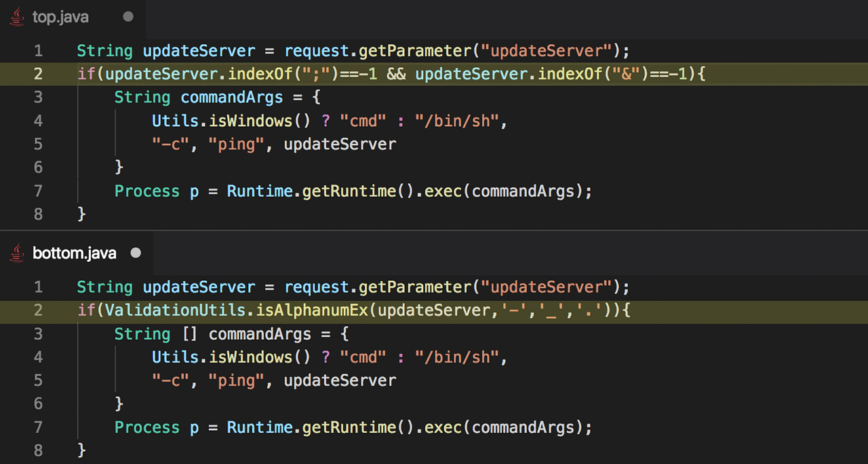
Task: Click line number 7 in bottom.java
Action: tap(38, 427)
